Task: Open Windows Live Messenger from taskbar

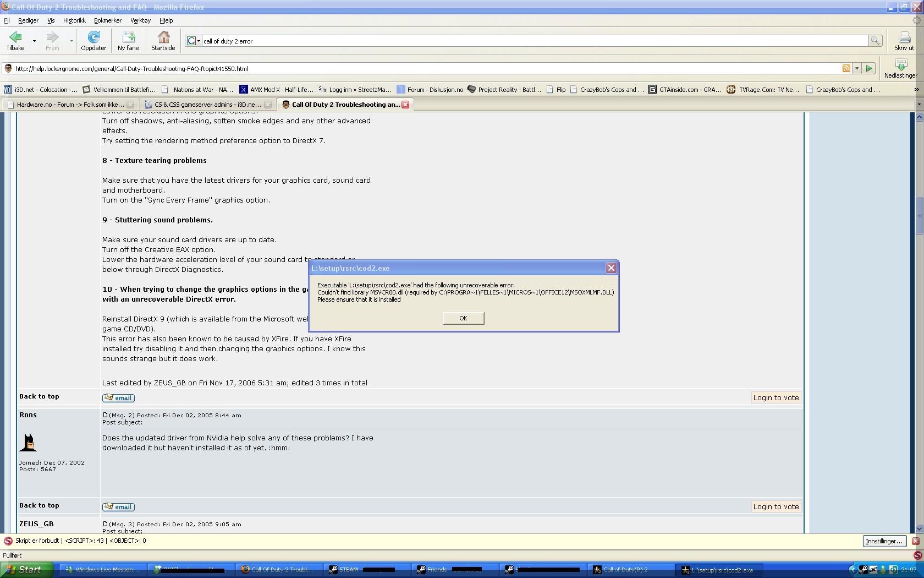Action: pyautogui.click(x=103, y=570)
